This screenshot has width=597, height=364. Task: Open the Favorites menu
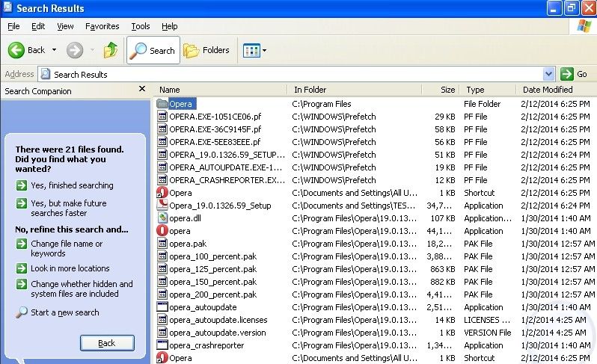(x=102, y=26)
